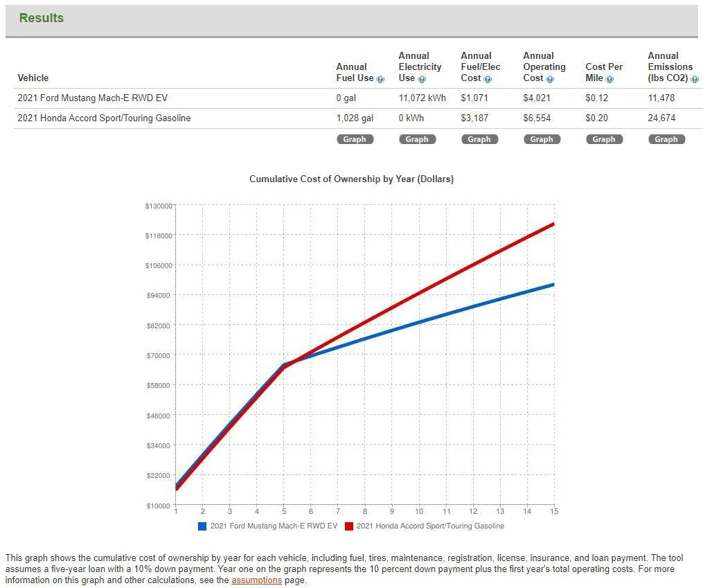This screenshot has width=703, height=588.
Task: Click the 0 gal fuel use value
Action: [x=346, y=98]
